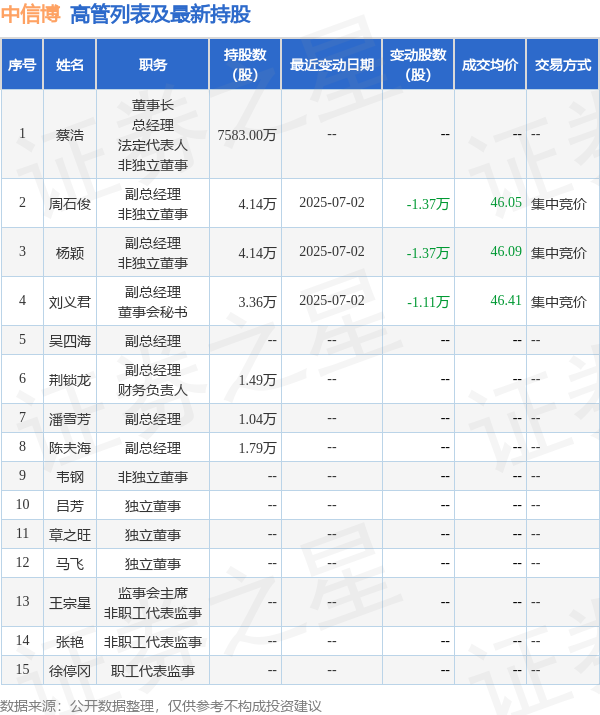The image size is (600, 715).
Task: Select the name 陈夫海
Action: pos(70,448)
